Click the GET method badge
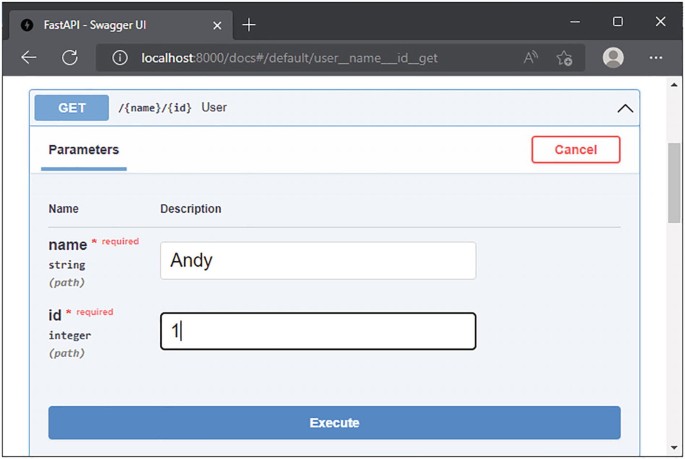The image size is (685, 459). click(72, 108)
